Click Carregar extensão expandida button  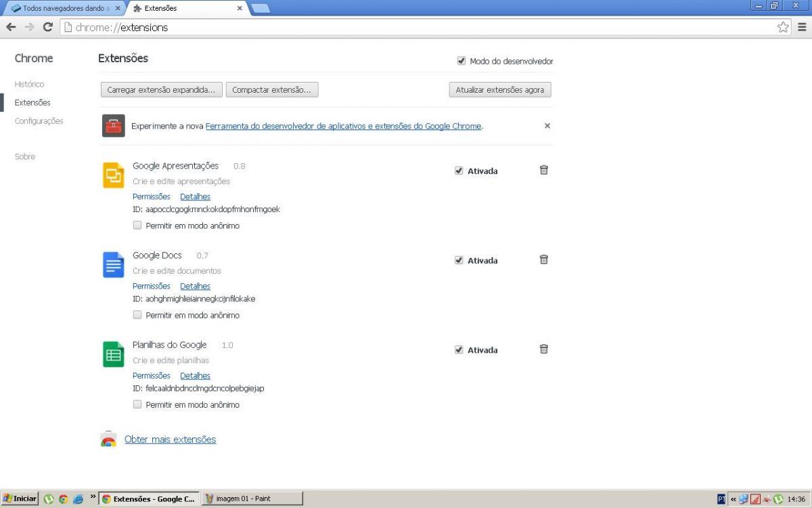click(162, 89)
